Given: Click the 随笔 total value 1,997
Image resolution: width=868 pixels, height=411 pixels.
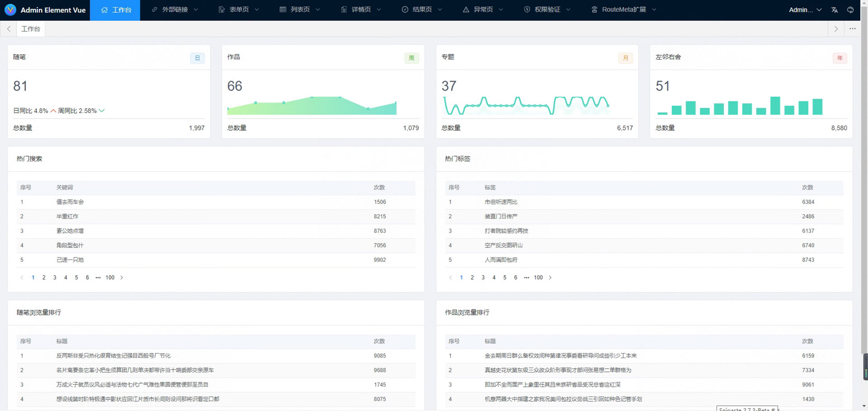Looking at the screenshot, I should [x=197, y=128].
